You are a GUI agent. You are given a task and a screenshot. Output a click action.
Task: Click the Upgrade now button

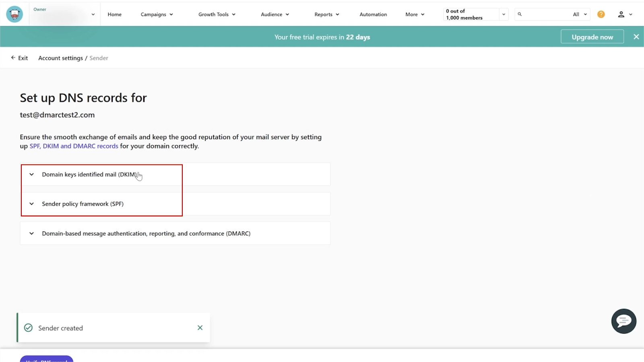pyautogui.click(x=592, y=37)
